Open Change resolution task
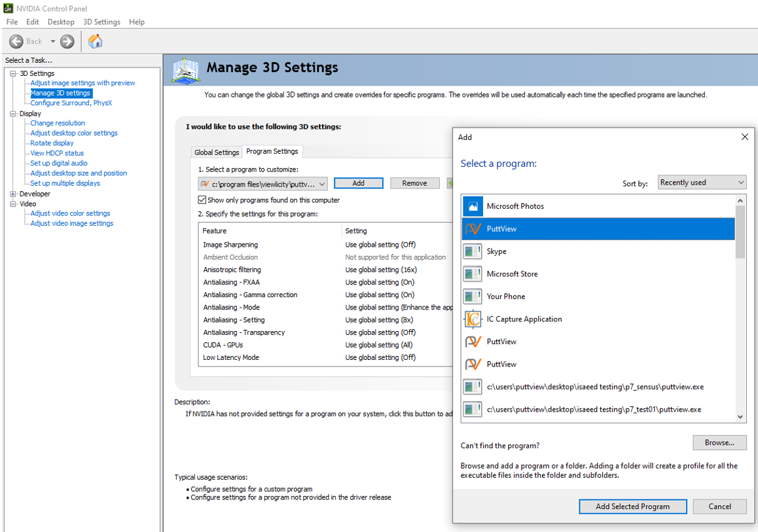The height and width of the screenshot is (532, 758). pyautogui.click(x=58, y=123)
